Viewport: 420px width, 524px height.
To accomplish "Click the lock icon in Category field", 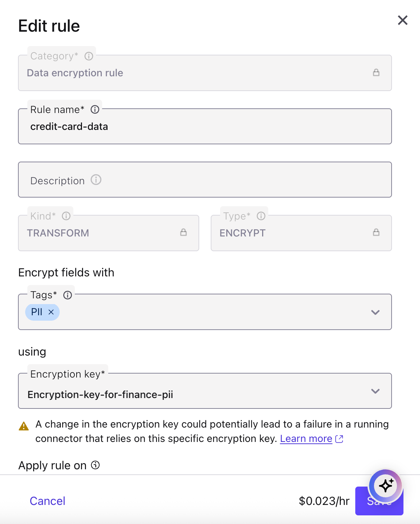I will (x=376, y=73).
